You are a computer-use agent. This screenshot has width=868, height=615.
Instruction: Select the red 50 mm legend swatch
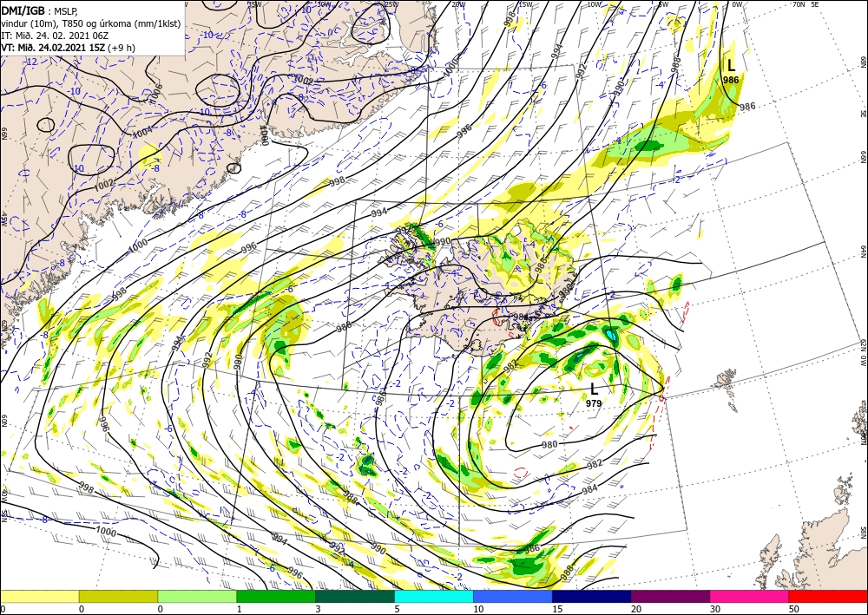tap(828, 596)
